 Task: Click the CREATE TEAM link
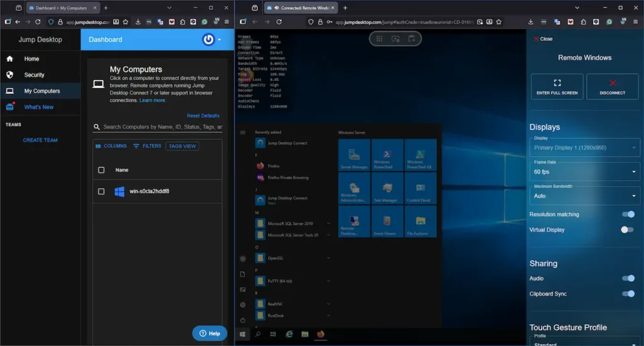click(x=40, y=140)
